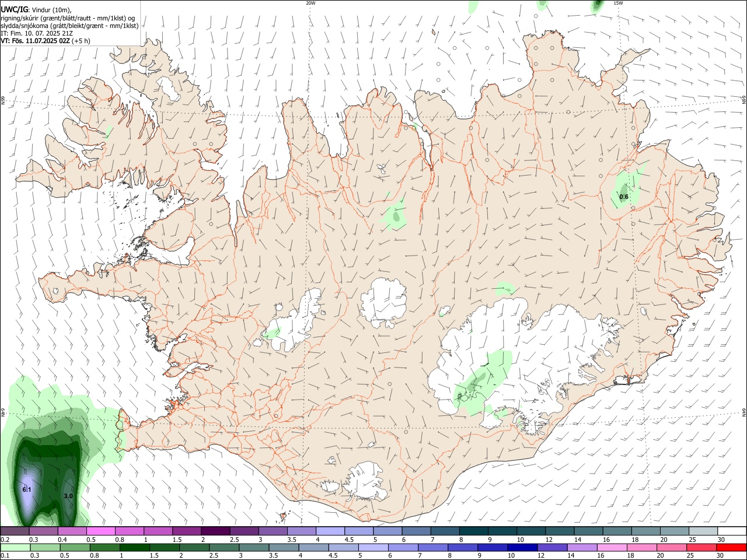
Task: Click the dark teal swatch labeled 8 in snow legend
Action: pos(474,531)
